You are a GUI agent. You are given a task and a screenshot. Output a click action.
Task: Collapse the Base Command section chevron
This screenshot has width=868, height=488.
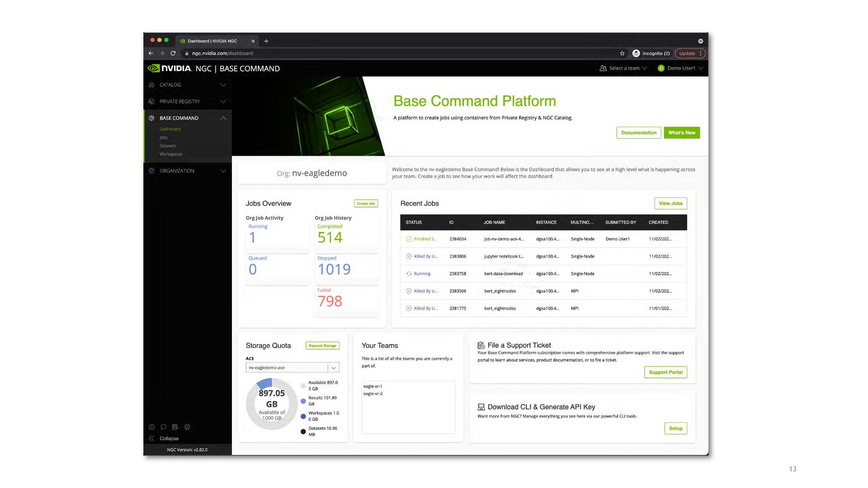(223, 118)
